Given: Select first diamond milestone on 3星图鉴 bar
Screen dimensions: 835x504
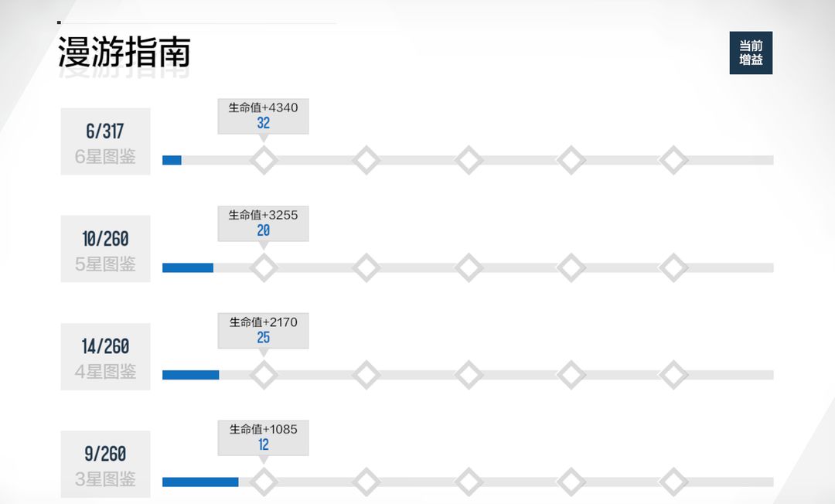Looking at the screenshot, I should (x=264, y=482).
